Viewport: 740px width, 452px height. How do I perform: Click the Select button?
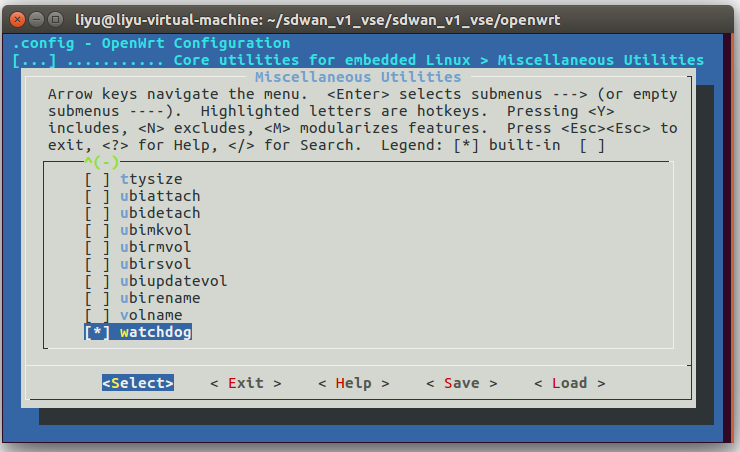(138, 383)
